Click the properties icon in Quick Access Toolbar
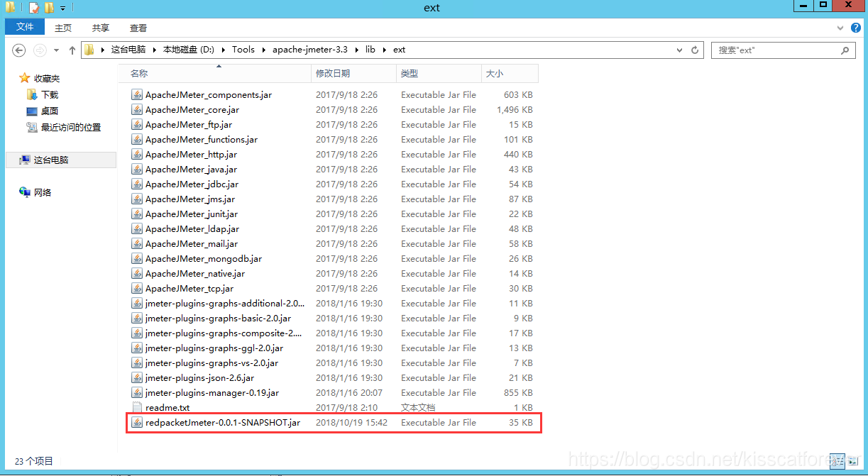 [x=34, y=8]
